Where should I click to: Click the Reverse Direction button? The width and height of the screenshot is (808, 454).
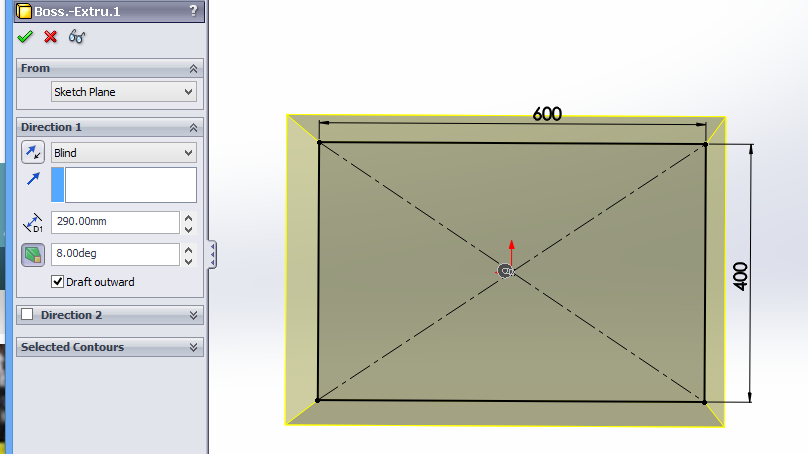pyautogui.click(x=33, y=153)
